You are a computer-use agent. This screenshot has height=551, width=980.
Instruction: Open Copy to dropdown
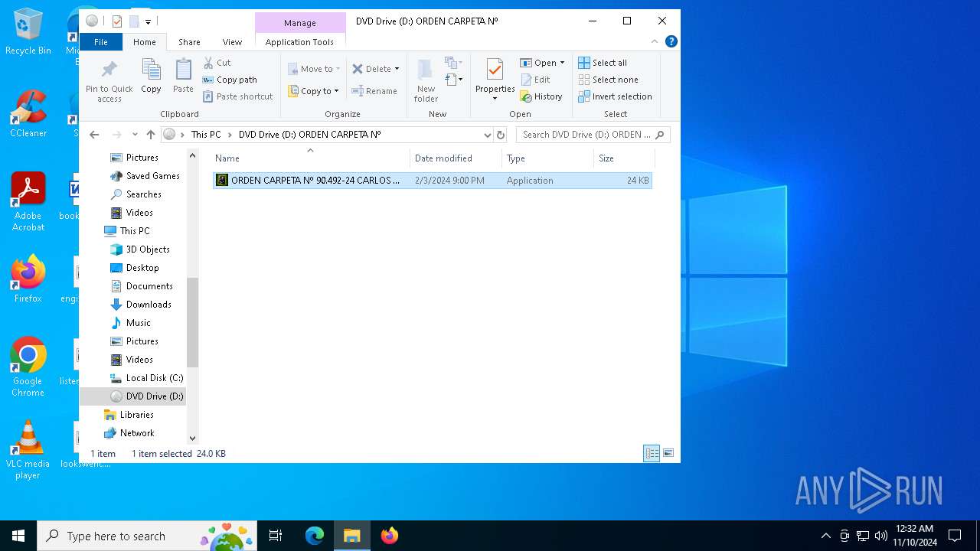[x=314, y=91]
